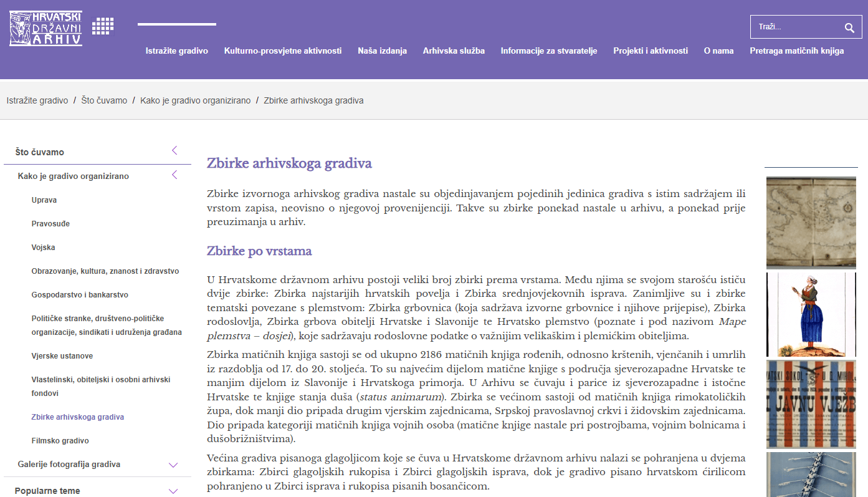Open Kulturno-prosvjetne aktivnosti menu
Screen dimensions: 868x497
pyautogui.click(x=283, y=51)
